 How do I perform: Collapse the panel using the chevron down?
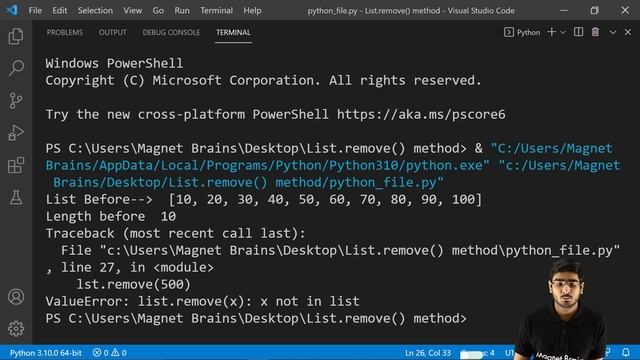(x=613, y=32)
